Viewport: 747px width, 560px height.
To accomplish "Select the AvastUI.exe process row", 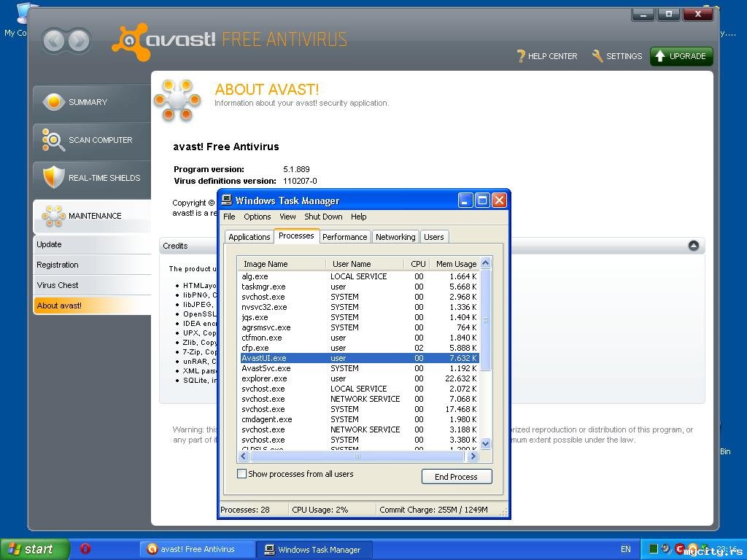I will click(x=359, y=358).
